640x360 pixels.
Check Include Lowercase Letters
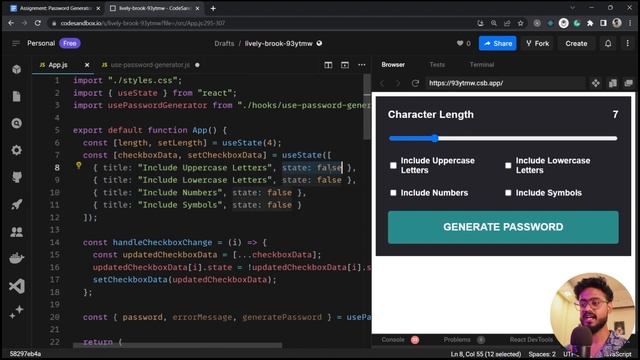[508, 165]
